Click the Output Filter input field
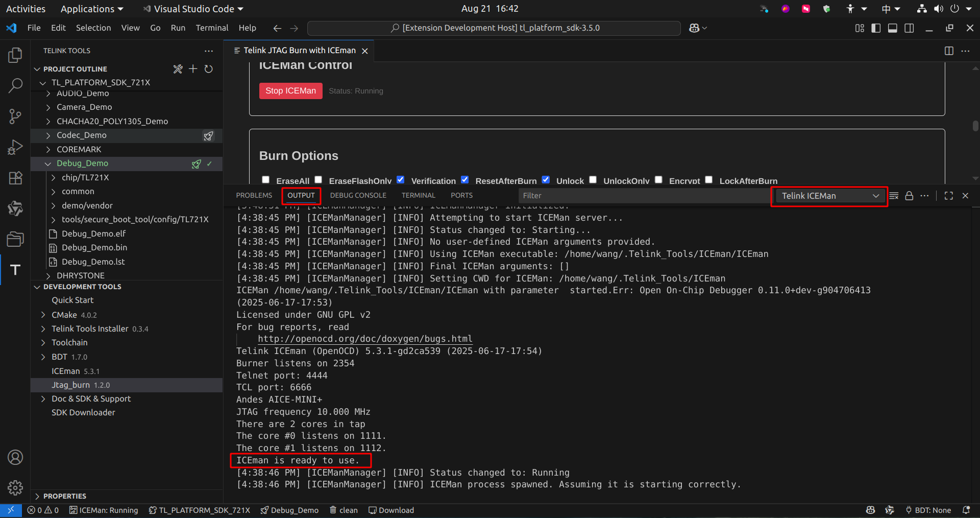 click(643, 196)
